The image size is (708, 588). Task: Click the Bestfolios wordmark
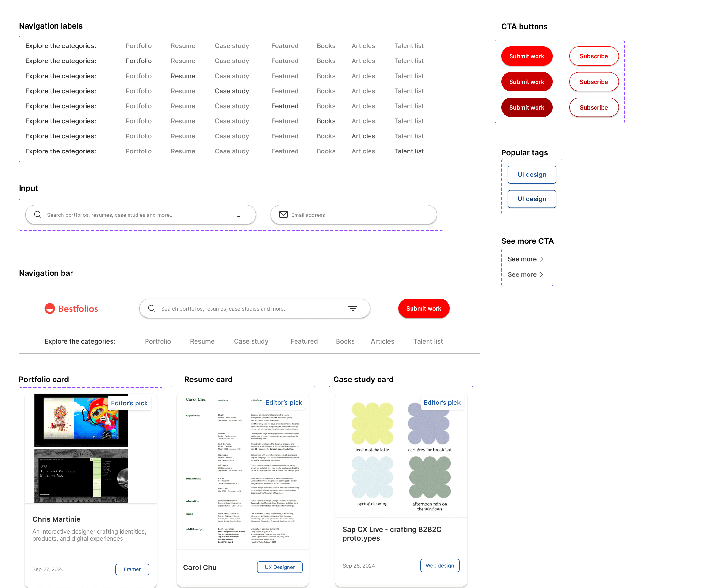click(78, 308)
